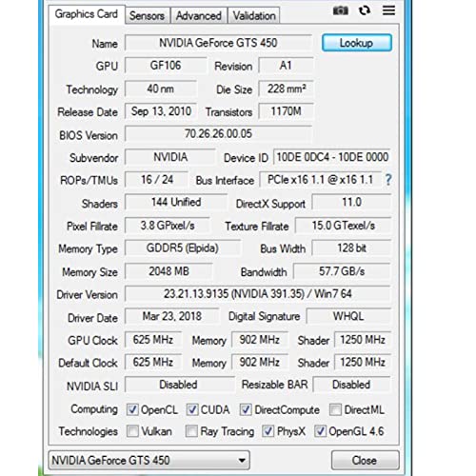Viewport: 476px width, 476px height.
Task: Open the hamburger menu icon
Action: coord(388,10)
